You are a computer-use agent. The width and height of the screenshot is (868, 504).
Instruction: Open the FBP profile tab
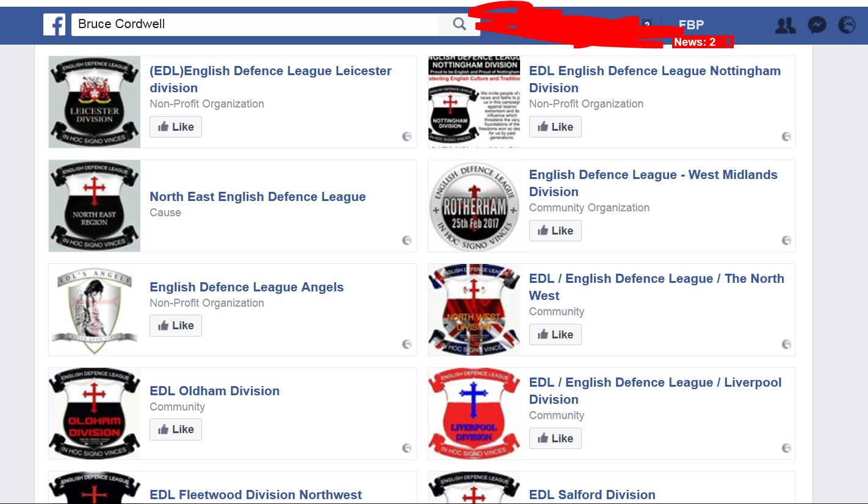[x=691, y=25]
